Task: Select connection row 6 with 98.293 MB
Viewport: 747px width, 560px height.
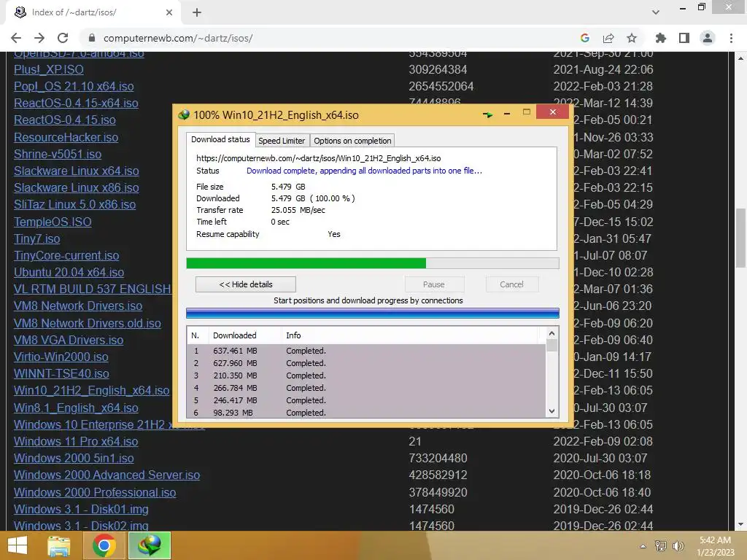Action: [x=366, y=413]
